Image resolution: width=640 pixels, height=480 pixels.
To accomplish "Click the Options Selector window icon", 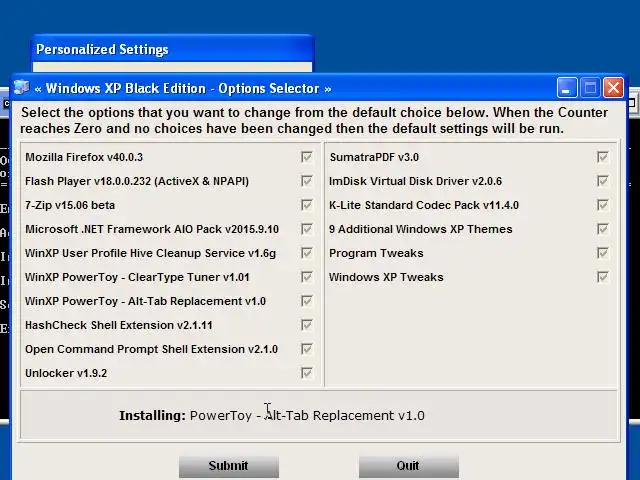I will click(x=22, y=88).
